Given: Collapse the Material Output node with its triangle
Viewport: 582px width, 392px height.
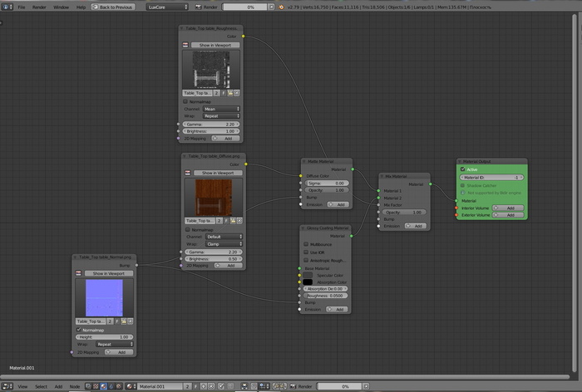Looking at the screenshot, I should pyautogui.click(x=459, y=162).
